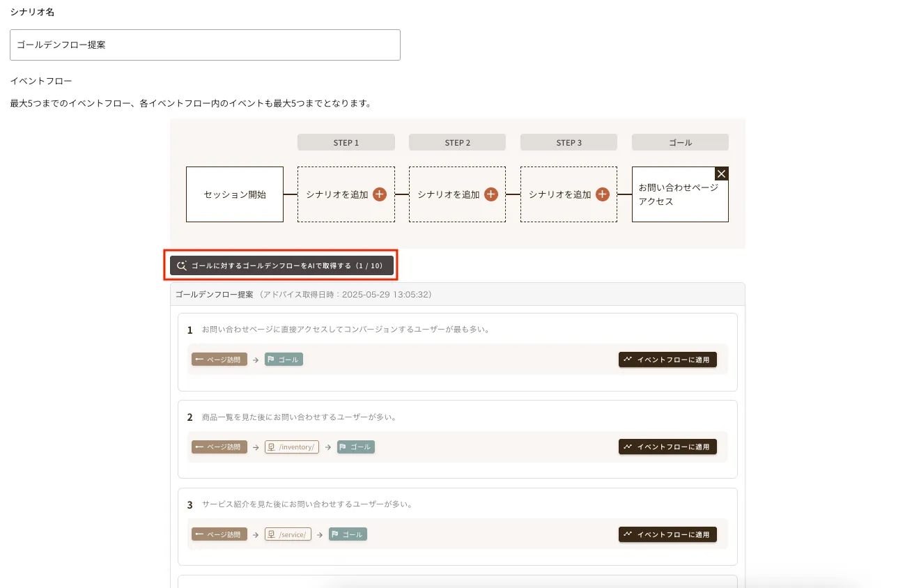Click the ゴール flag tag in suggestion 1

(284, 359)
